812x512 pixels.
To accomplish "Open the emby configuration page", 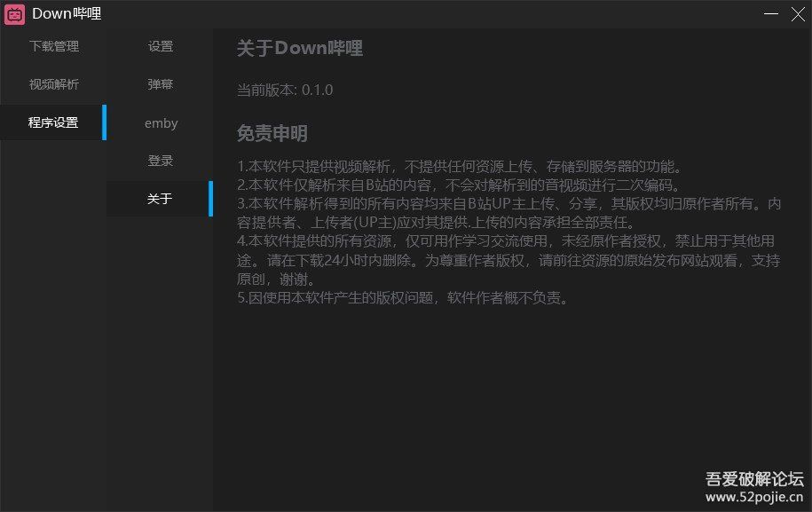I will pos(160,122).
